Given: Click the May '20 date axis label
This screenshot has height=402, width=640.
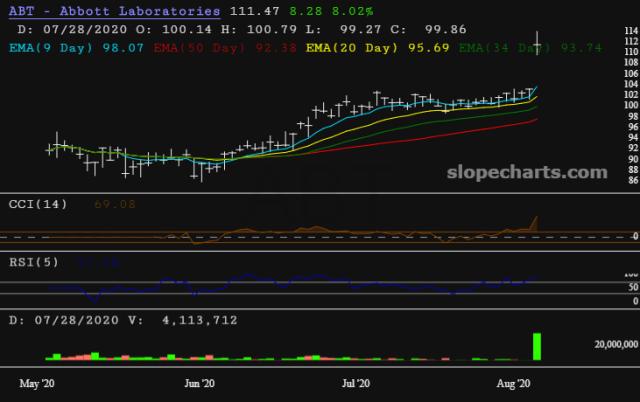Looking at the screenshot, I should click(x=37, y=383).
